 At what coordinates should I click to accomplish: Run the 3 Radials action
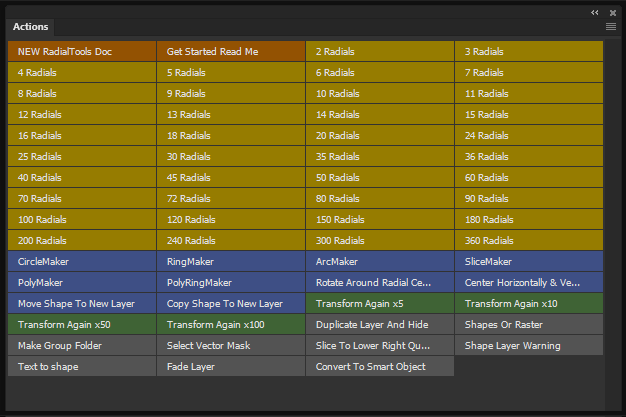pos(529,51)
